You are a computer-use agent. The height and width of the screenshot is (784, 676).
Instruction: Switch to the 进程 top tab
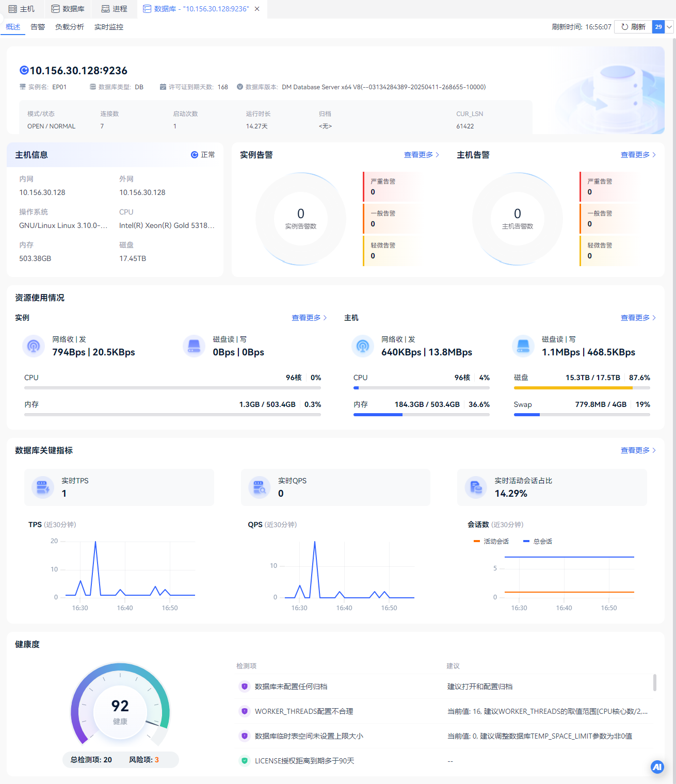click(x=115, y=9)
